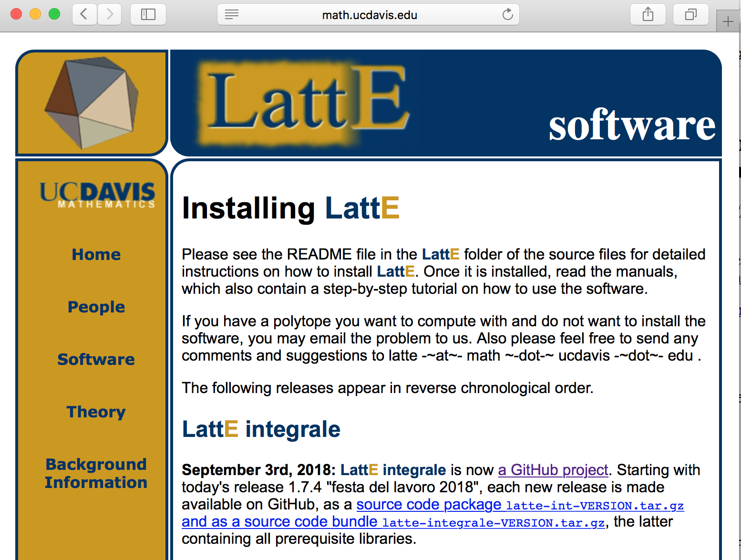Open the Software section
The height and width of the screenshot is (560, 741).
coord(96,359)
